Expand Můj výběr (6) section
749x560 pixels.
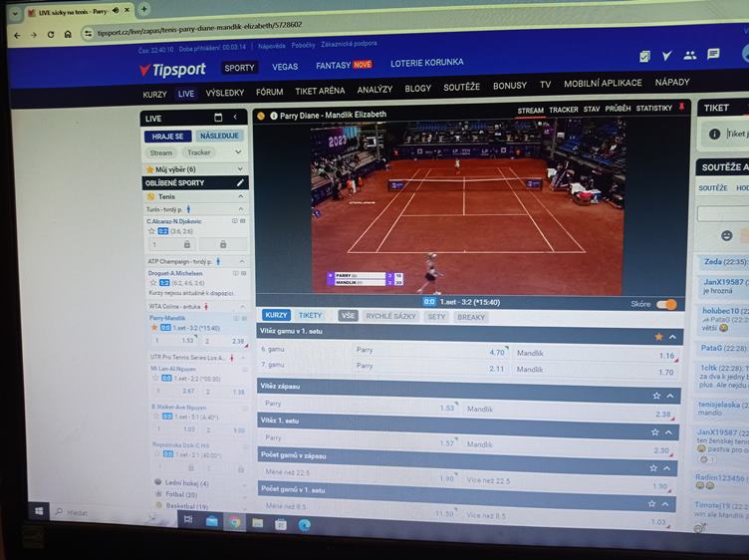click(x=240, y=169)
